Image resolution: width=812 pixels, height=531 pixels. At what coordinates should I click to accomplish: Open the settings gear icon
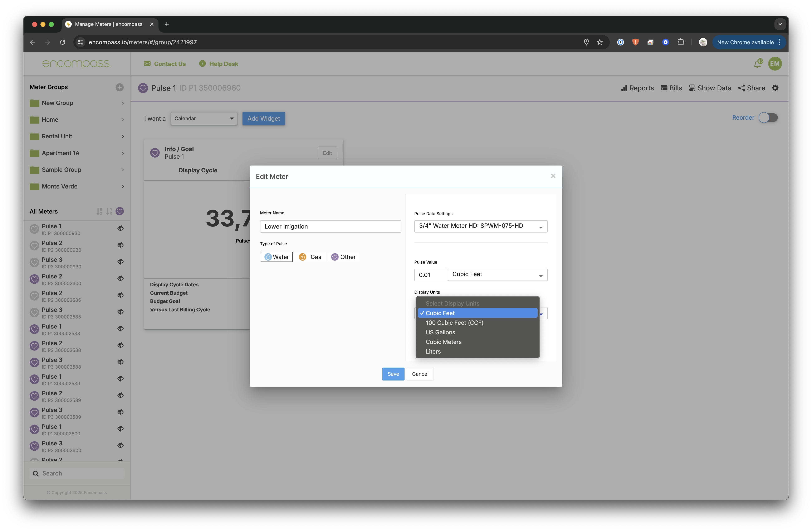pos(775,88)
